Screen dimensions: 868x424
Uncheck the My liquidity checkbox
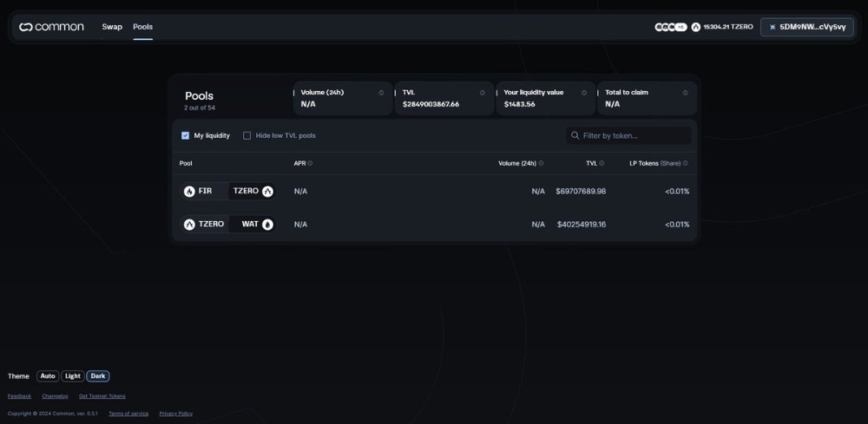(186, 135)
